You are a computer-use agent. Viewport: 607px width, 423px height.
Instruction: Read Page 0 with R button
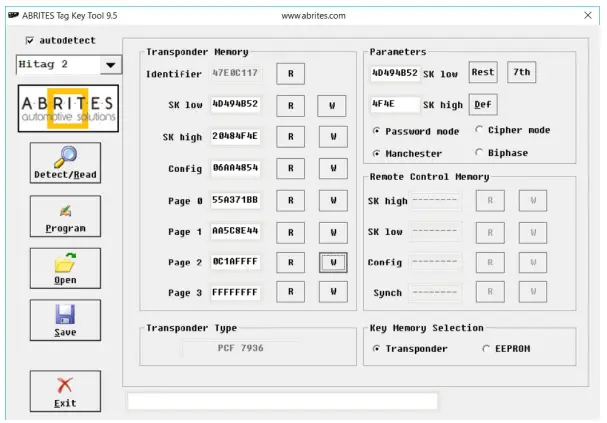pos(290,200)
